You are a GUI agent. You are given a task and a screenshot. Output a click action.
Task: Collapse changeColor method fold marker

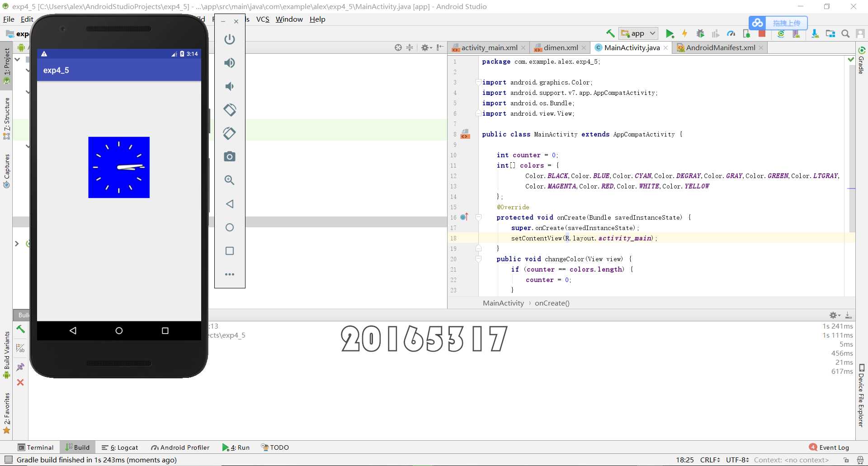click(x=478, y=259)
